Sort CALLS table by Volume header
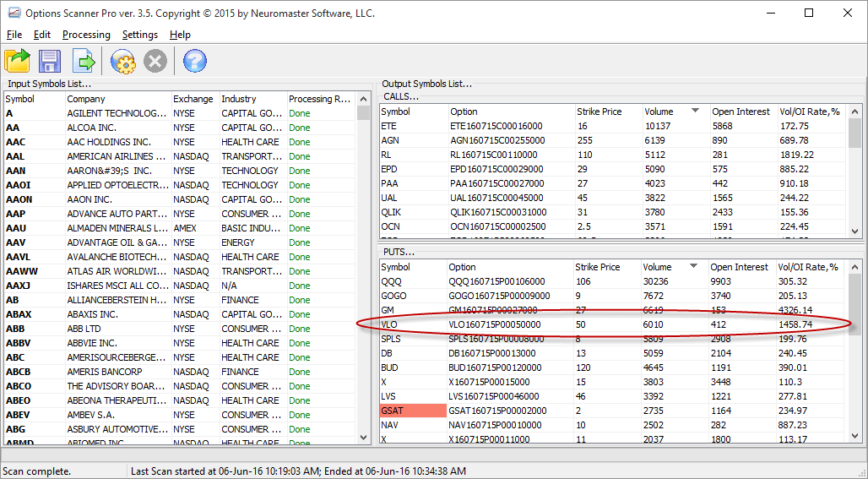Image resolution: width=868 pixels, height=479 pixels. point(675,112)
